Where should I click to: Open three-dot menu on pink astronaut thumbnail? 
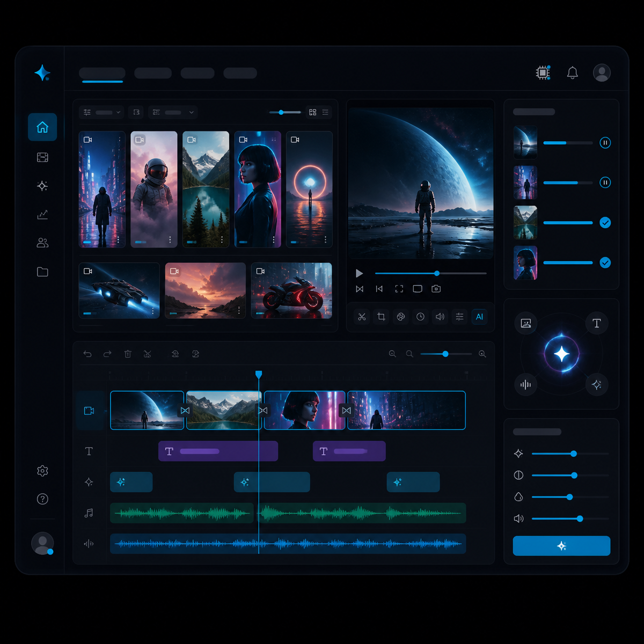[170, 239]
